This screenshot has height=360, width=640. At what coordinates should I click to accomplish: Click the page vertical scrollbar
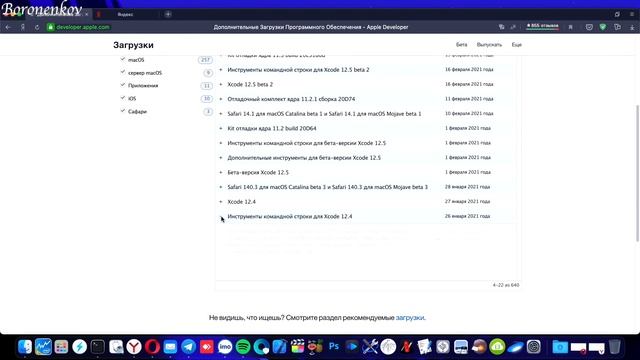[x=637, y=173]
